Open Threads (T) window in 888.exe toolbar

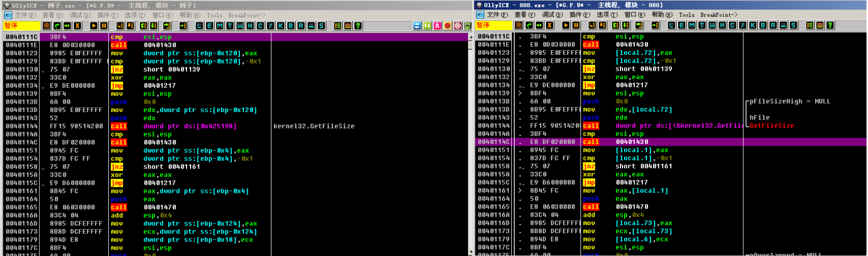tap(702, 25)
